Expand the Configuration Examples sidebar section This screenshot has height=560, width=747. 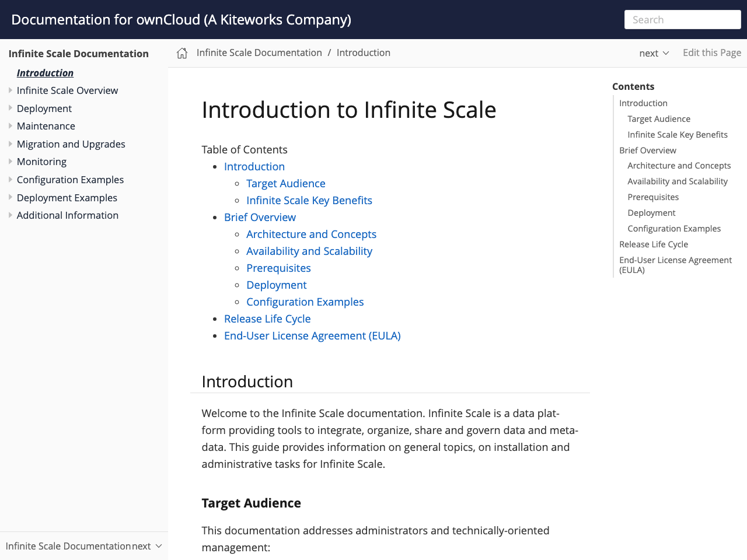(10, 180)
